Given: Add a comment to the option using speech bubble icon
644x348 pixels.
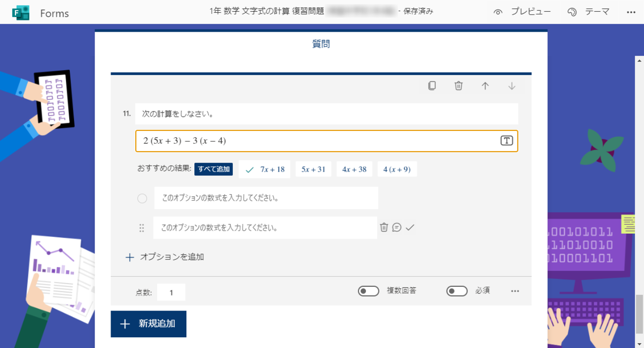Looking at the screenshot, I should tap(397, 227).
